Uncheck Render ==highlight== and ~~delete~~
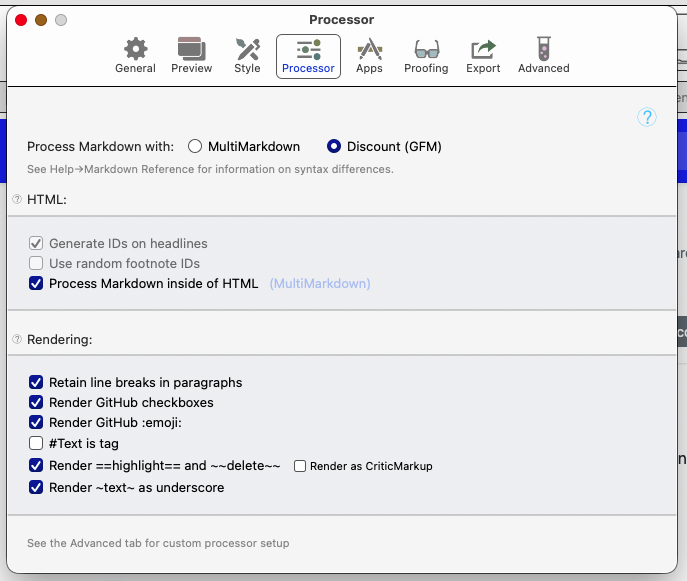This screenshot has height=581, width=687. (36, 465)
